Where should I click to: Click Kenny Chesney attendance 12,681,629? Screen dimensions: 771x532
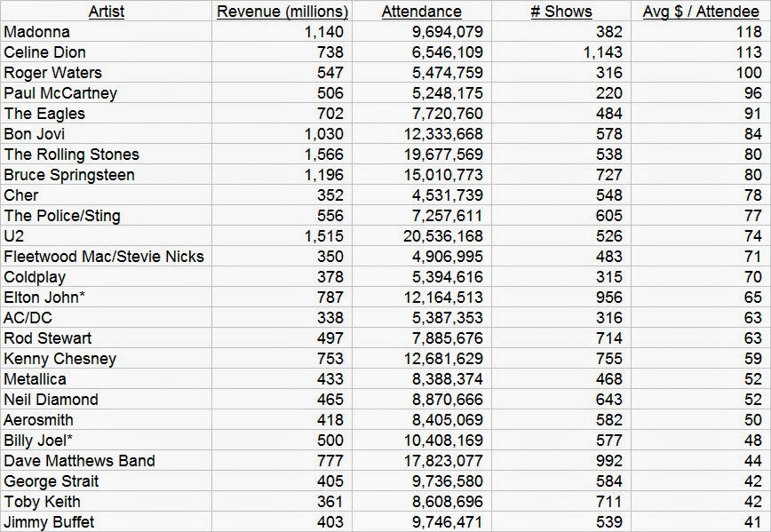436,359
